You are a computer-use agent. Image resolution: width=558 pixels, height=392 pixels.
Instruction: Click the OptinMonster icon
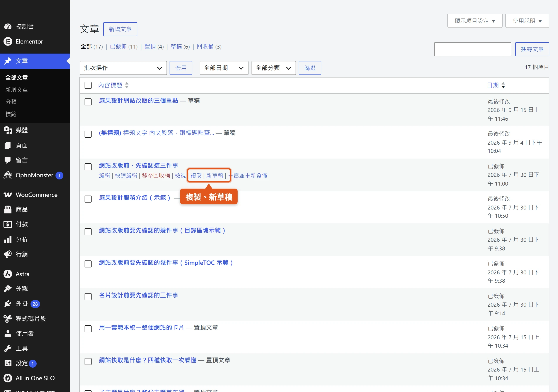pyautogui.click(x=8, y=175)
